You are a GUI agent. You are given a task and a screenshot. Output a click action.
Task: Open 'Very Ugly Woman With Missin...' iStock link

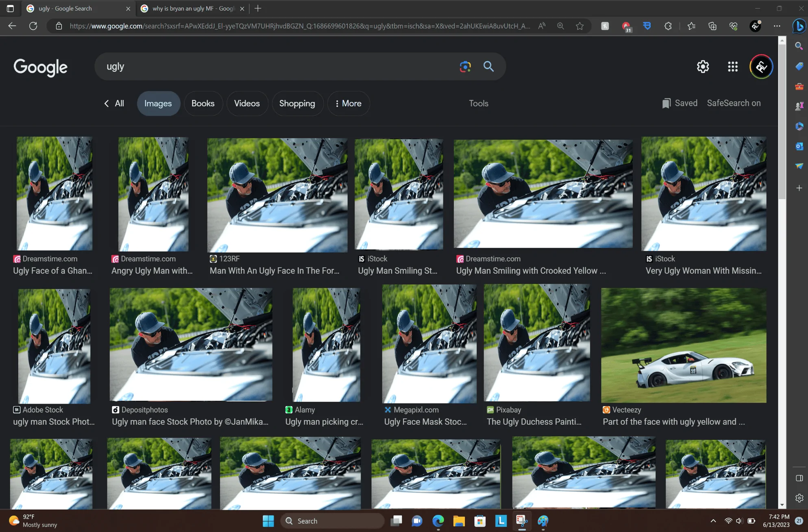704,271
